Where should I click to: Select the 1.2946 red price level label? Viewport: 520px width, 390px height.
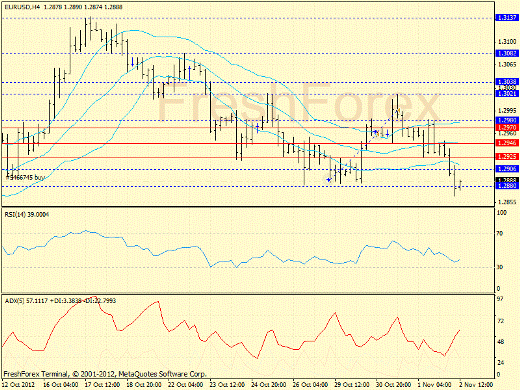click(x=507, y=143)
